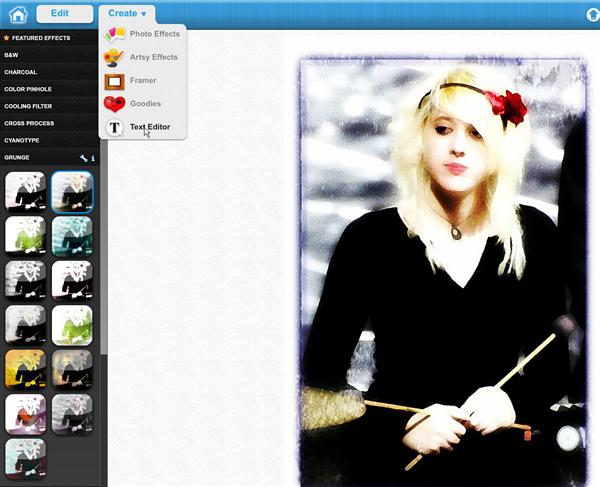Expand the Cyanotype category
This screenshot has height=487, width=600.
(x=49, y=140)
